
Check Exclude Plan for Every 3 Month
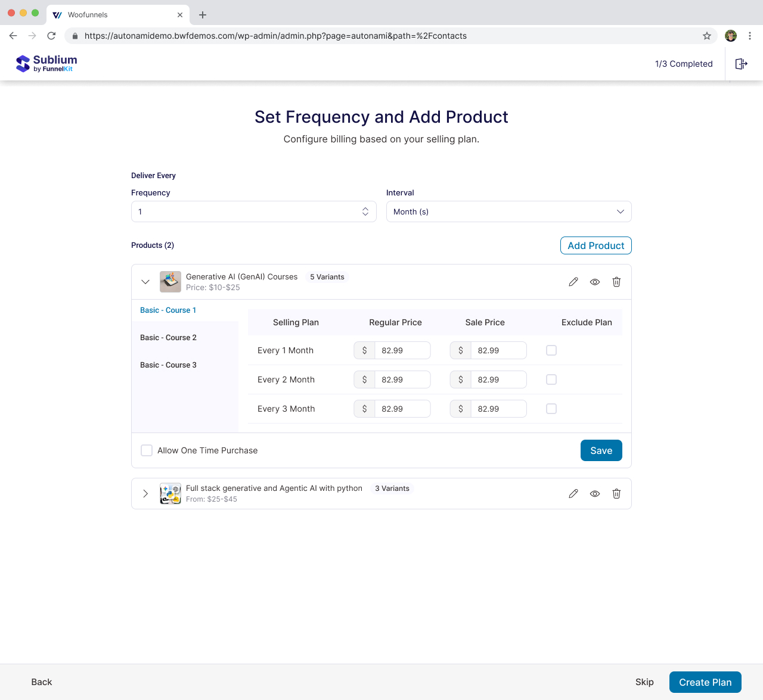[x=551, y=409]
